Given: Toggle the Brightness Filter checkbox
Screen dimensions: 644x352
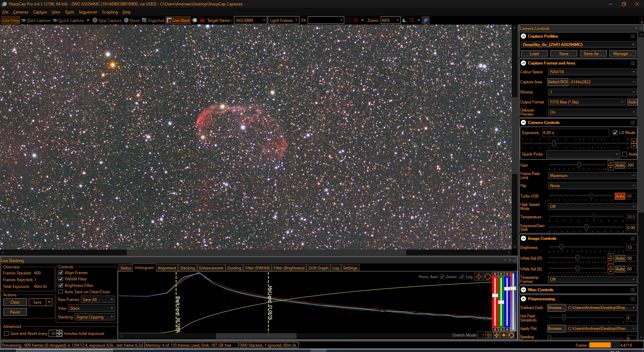Looking at the screenshot, I should (x=61, y=285).
